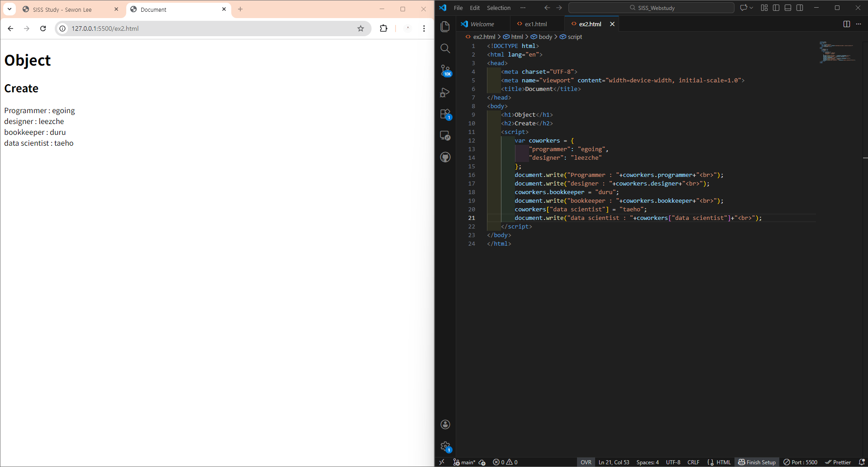
Task: Open the Extensions view
Action: click(x=445, y=114)
